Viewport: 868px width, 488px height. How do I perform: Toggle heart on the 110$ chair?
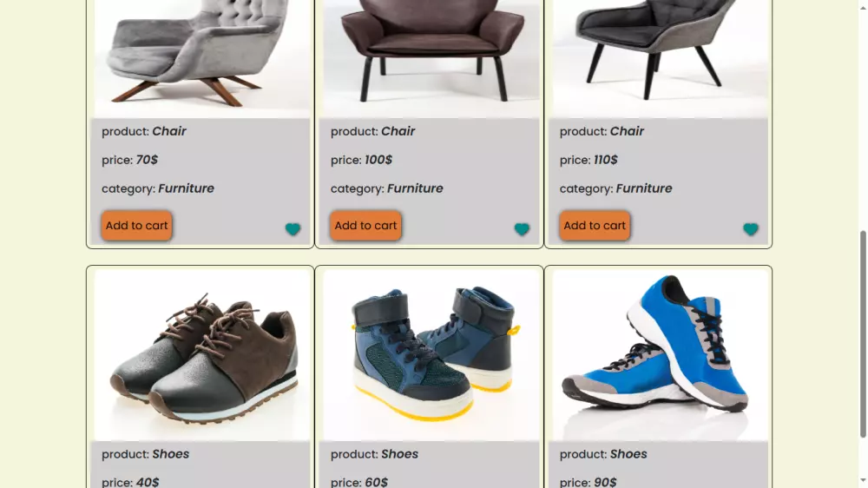click(751, 229)
